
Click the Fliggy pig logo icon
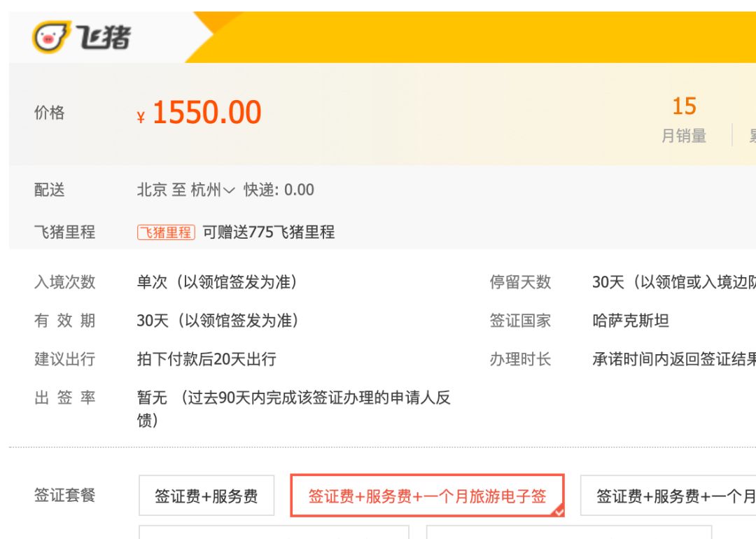tap(50, 36)
